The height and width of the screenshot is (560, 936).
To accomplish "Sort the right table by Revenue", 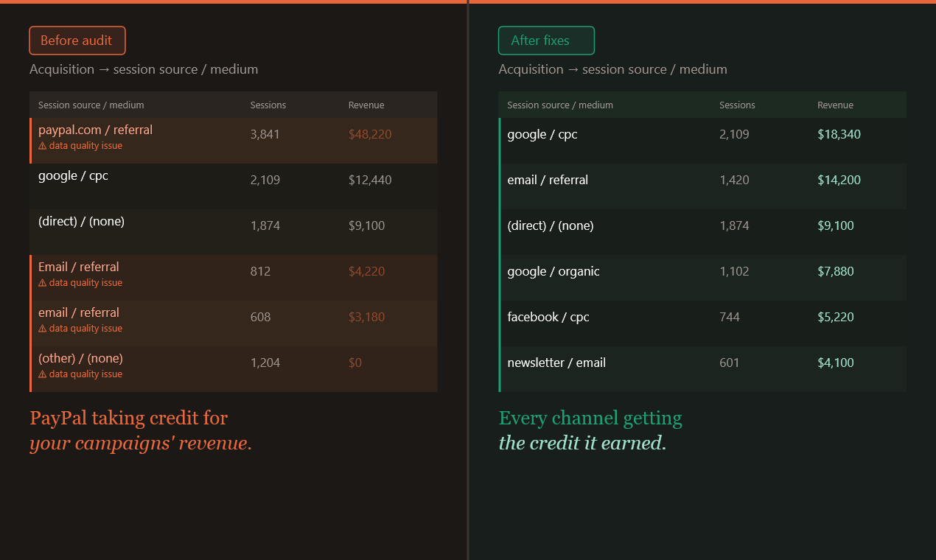I will point(835,105).
